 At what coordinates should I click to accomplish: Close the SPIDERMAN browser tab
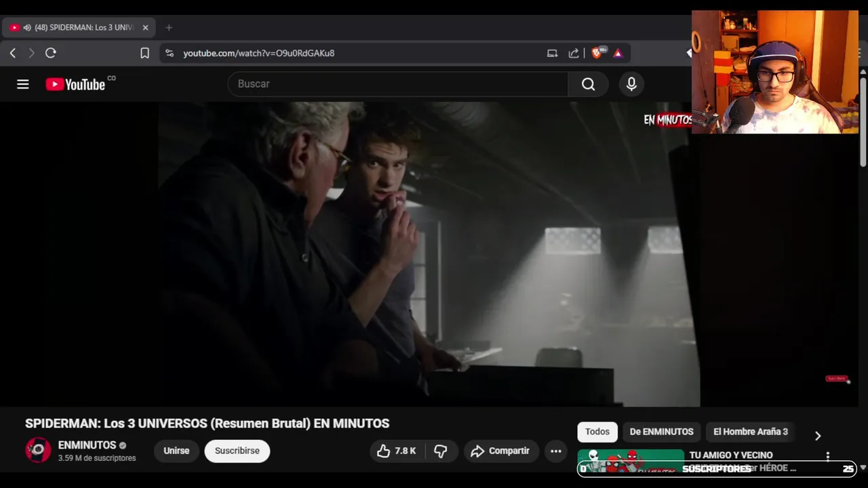[145, 28]
